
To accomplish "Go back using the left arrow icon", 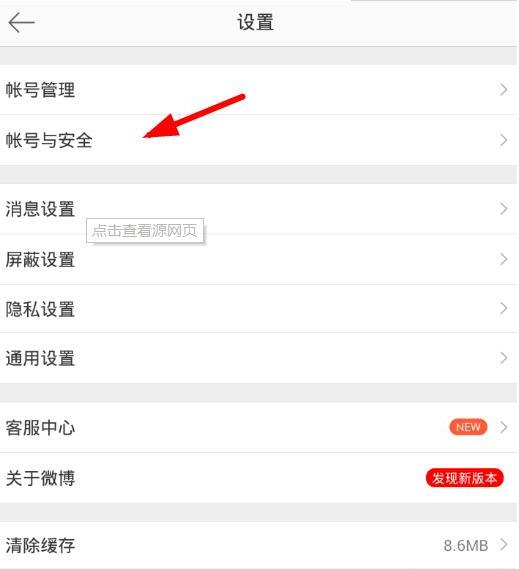I will point(21,22).
